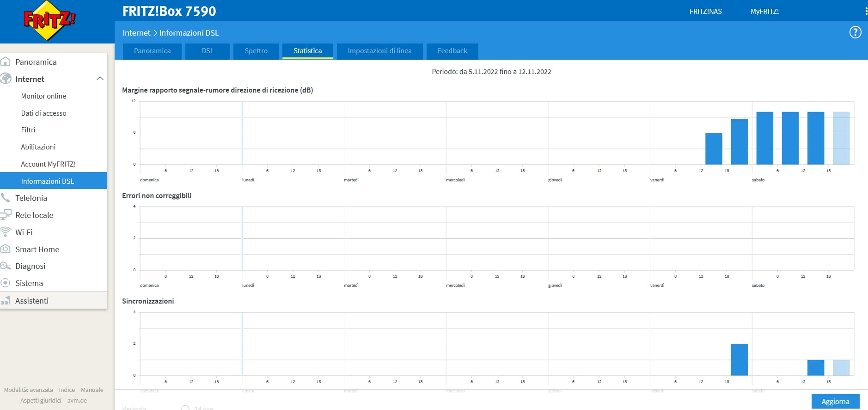Image resolution: width=868 pixels, height=410 pixels.
Task: Switch to the Panoramica tab
Action: click(x=152, y=51)
